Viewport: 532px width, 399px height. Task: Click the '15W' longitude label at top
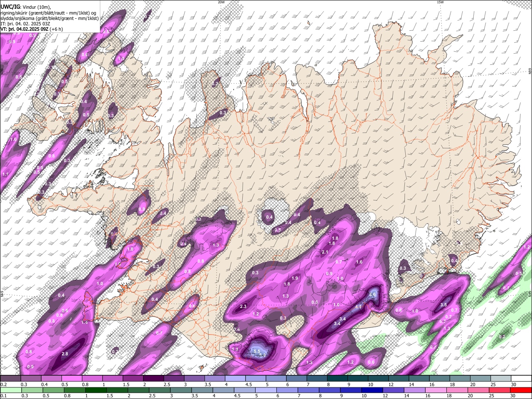click(x=440, y=2)
